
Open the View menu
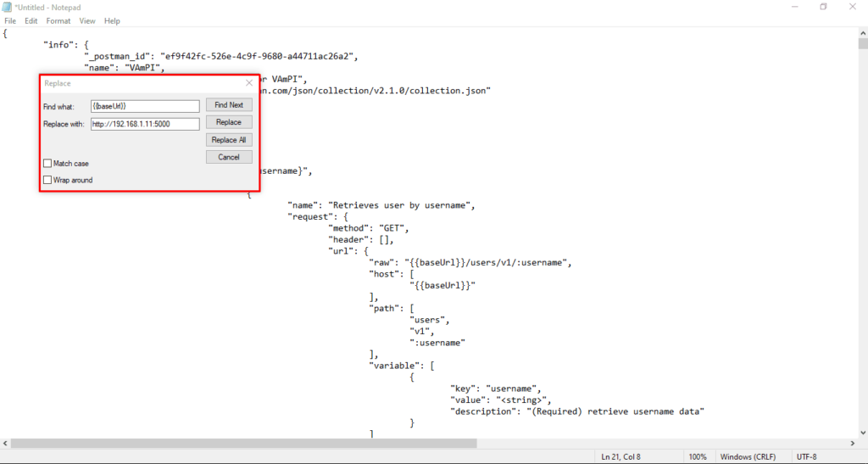click(87, 21)
